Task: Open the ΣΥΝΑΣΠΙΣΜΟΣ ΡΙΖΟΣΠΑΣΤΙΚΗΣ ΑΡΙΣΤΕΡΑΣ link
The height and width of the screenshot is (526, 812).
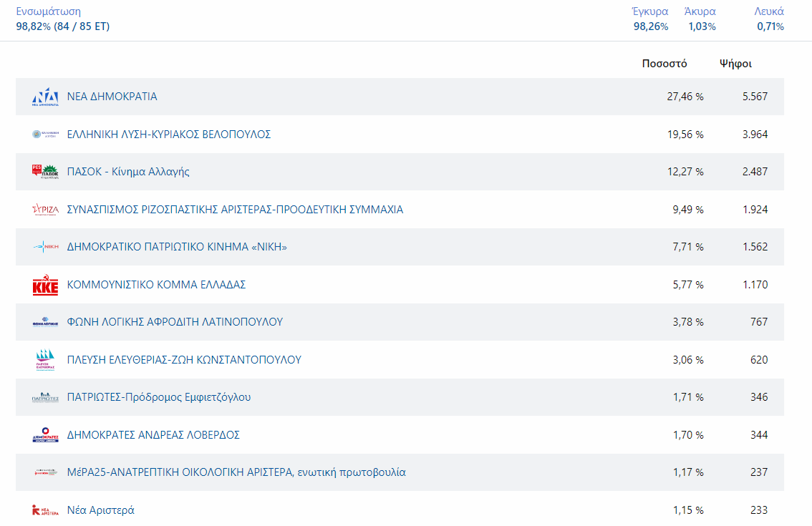Action: [x=235, y=210]
